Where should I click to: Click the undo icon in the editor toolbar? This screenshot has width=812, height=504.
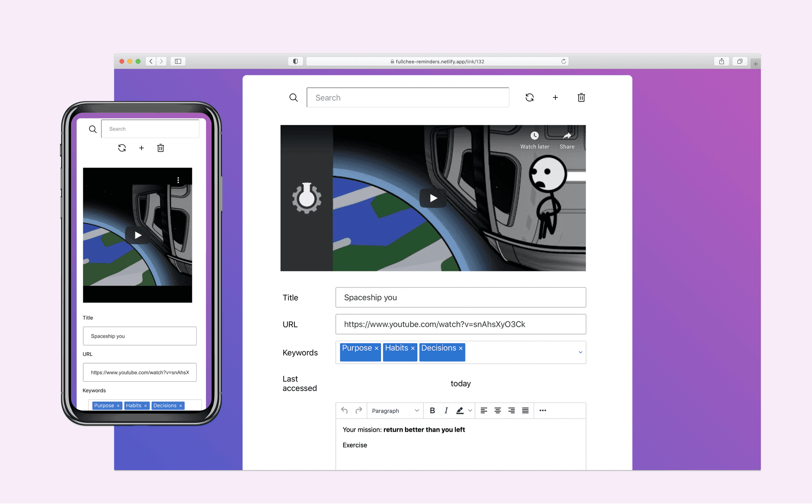[344, 410]
